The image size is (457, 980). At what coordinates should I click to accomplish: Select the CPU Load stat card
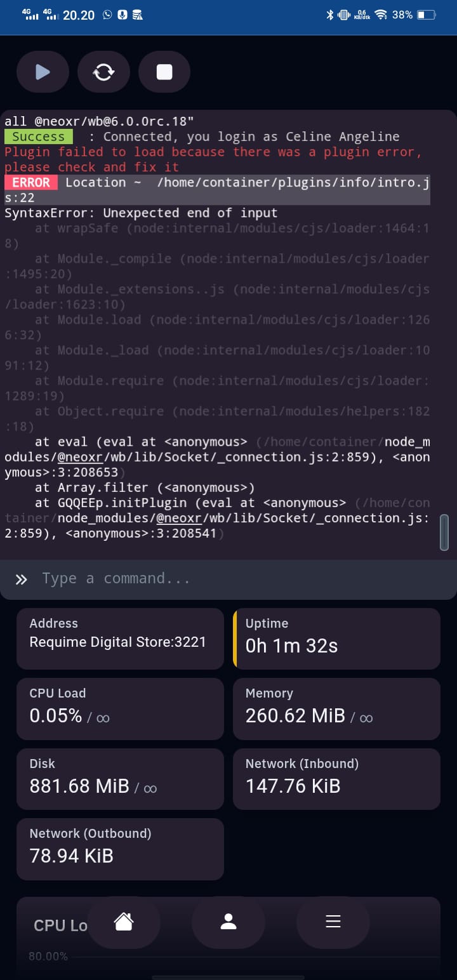click(120, 708)
